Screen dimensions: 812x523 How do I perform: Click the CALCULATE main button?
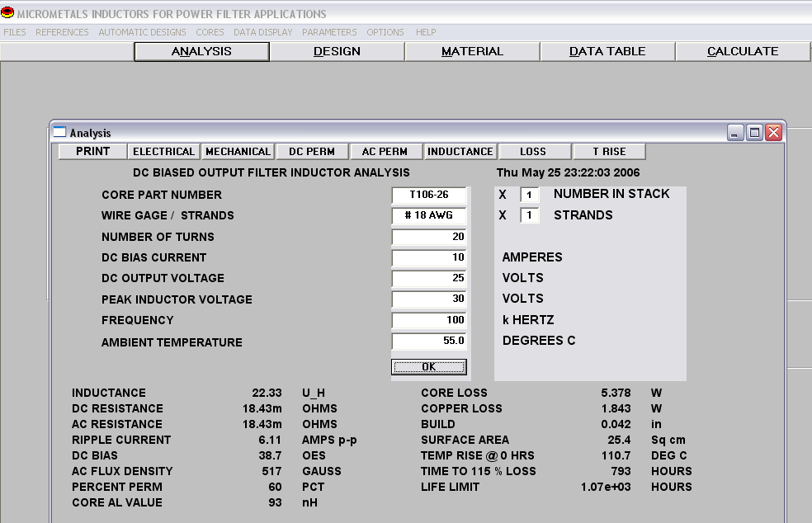point(743,51)
